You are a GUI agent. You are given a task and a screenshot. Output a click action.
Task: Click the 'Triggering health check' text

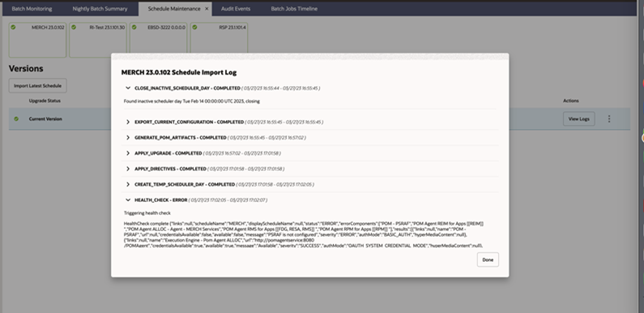point(147,213)
